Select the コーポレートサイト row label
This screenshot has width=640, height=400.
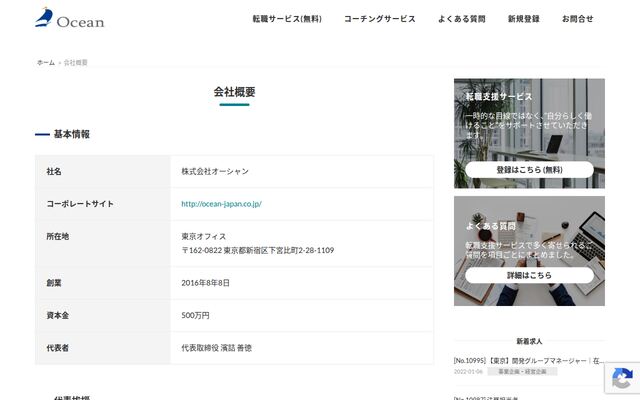pyautogui.click(x=80, y=204)
